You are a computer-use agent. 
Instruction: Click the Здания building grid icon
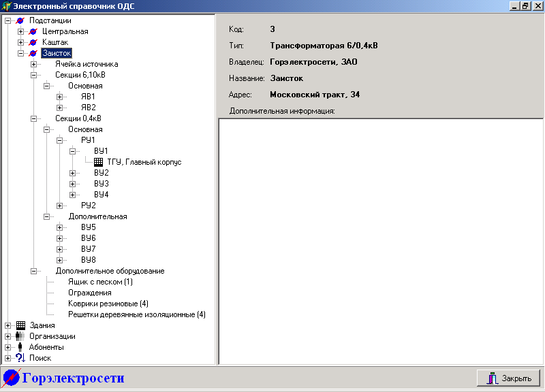pyautogui.click(x=20, y=325)
